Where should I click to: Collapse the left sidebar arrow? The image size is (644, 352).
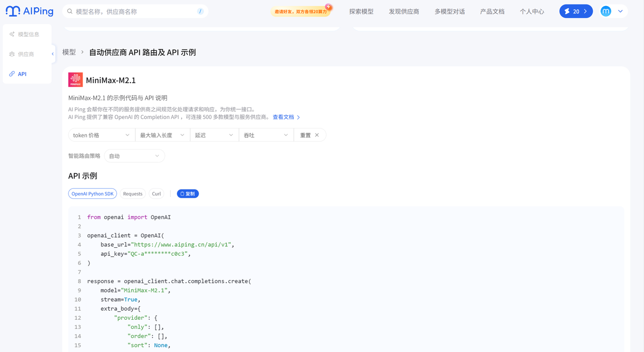tap(53, 54)
